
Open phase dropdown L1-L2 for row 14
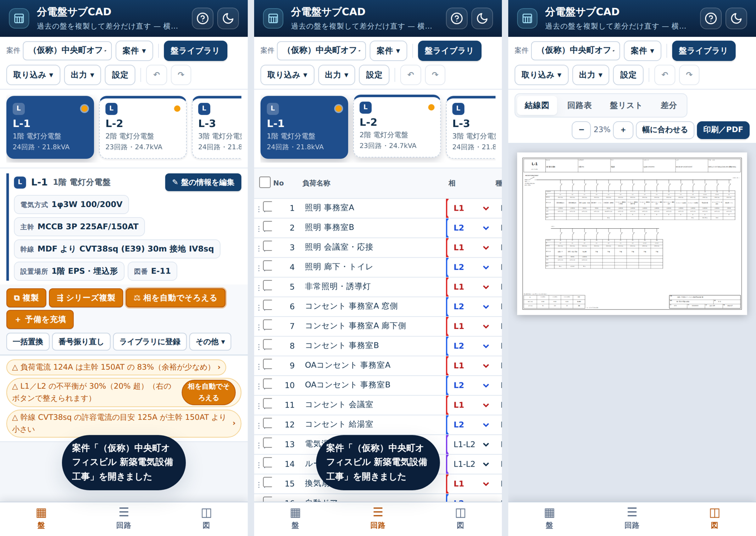[471, 464]
